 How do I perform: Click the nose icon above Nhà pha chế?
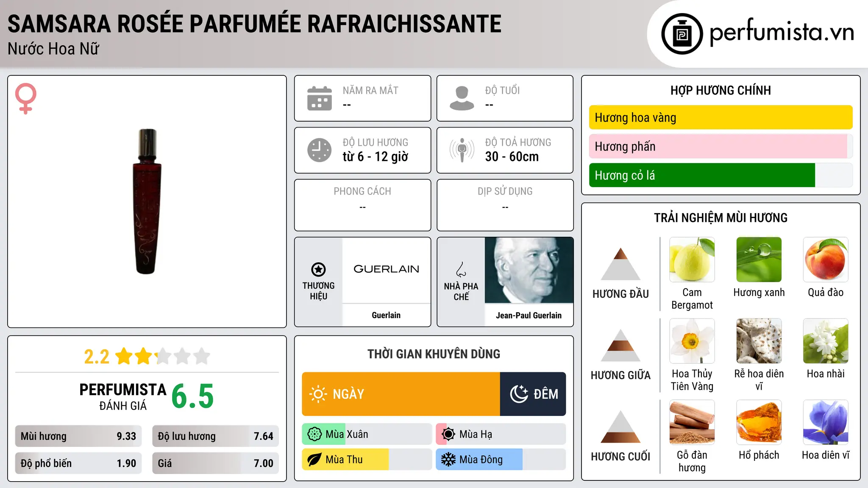(x=461, y=269)
